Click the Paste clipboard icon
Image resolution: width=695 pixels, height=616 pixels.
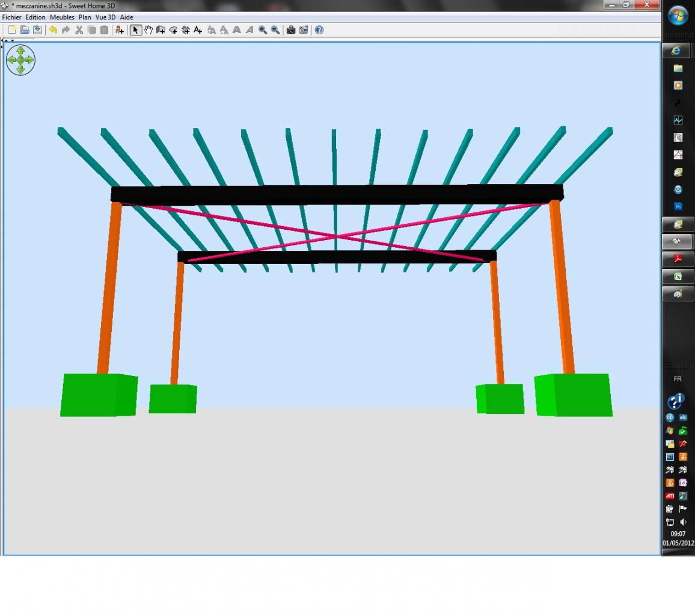click(x=104, y=30)
